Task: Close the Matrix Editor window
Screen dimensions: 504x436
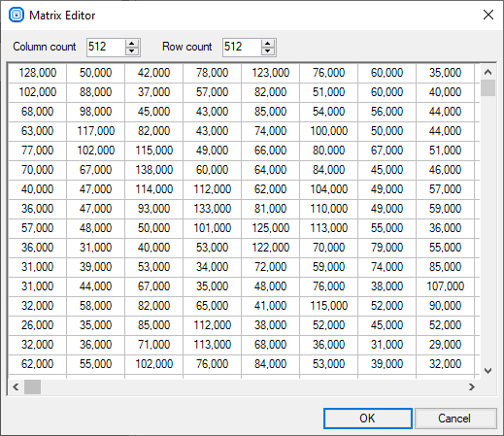Action: tap(488, 15)
